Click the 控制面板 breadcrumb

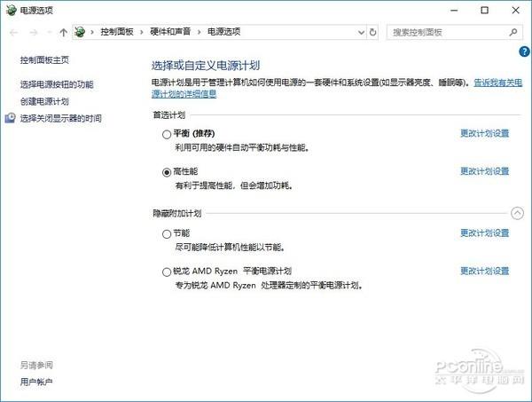(117, 32)
